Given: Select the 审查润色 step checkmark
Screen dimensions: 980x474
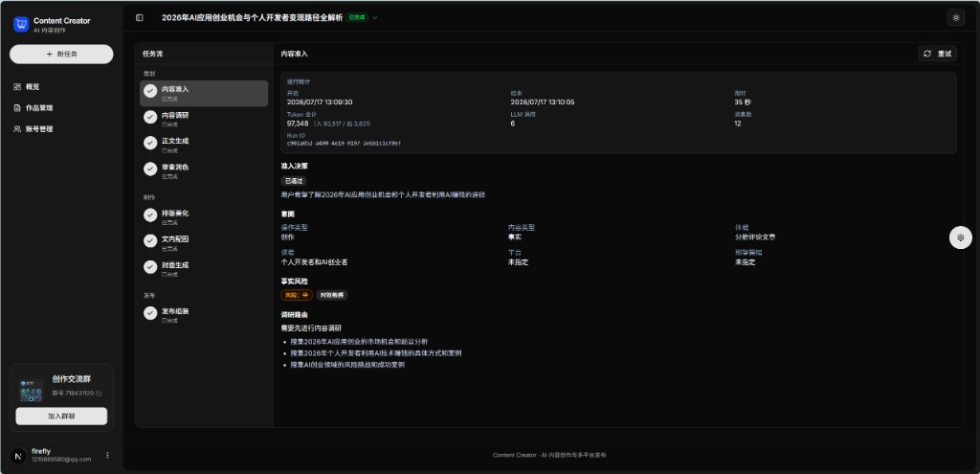Looking at the screenshot, I should click(x=150, y=169).
